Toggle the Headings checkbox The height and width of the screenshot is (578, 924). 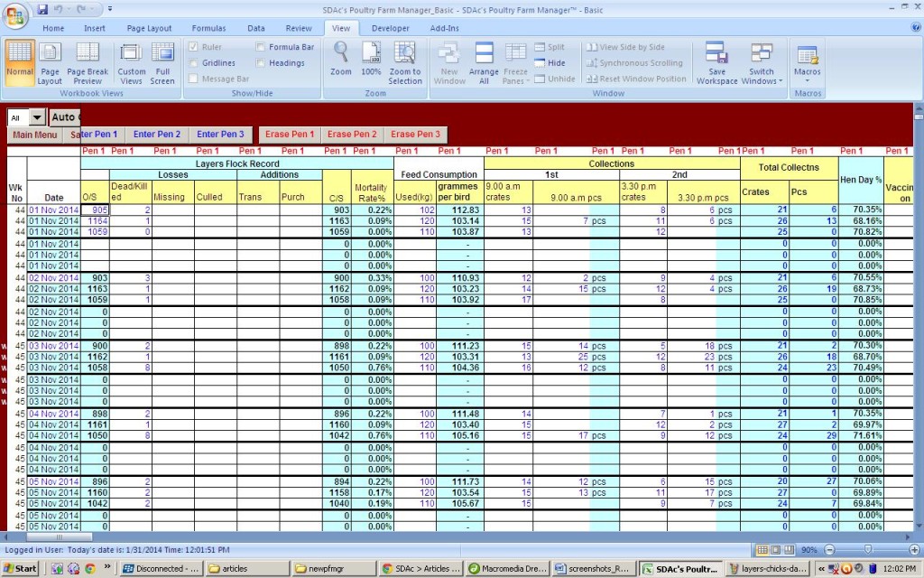click(261, 62)
